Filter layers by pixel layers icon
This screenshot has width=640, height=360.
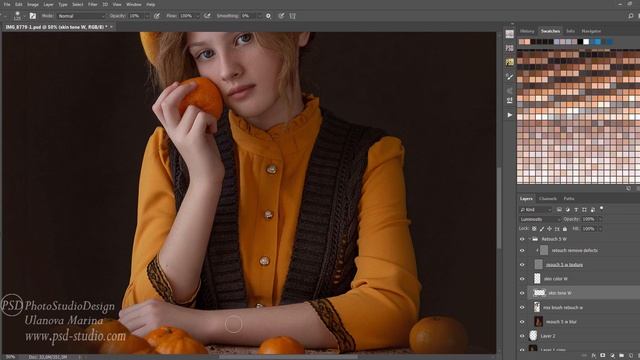click(x=559, y=209)
